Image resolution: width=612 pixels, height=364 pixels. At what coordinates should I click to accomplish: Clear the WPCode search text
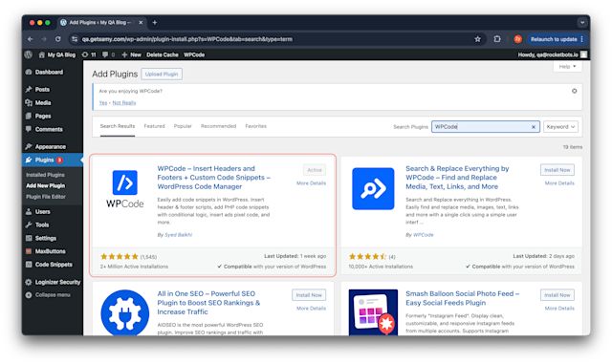[534, 127]
